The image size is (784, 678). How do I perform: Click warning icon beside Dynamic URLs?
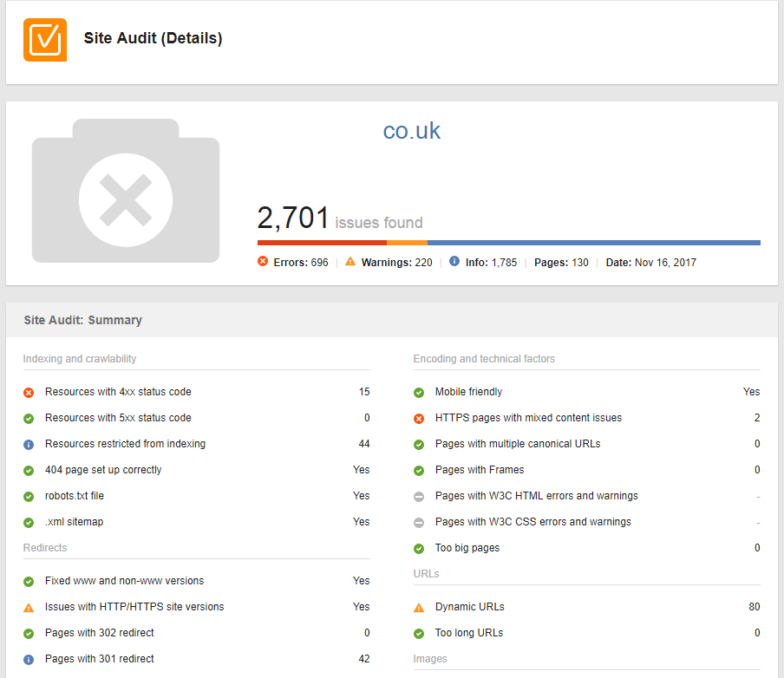coord(419,608)
